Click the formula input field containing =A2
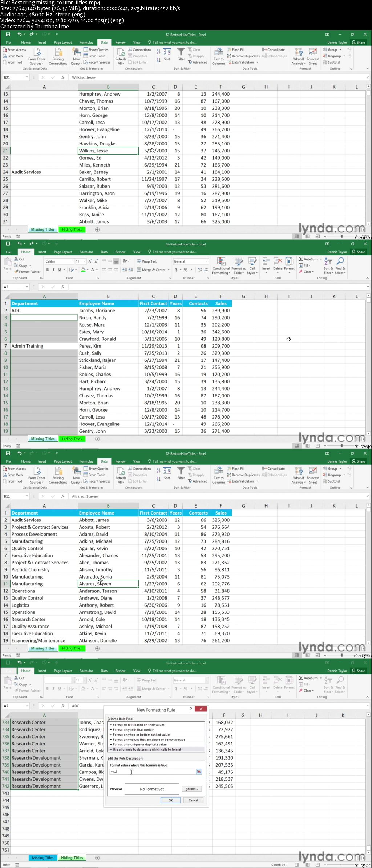 [x=153, y=772]
